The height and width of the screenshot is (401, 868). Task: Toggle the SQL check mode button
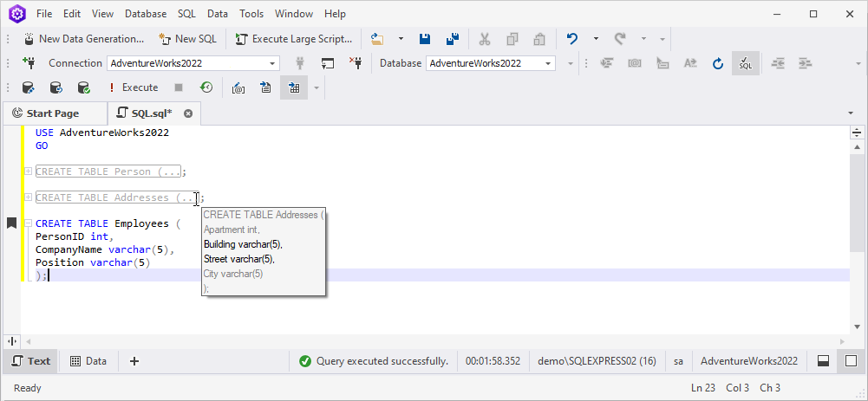click(746, 63)
